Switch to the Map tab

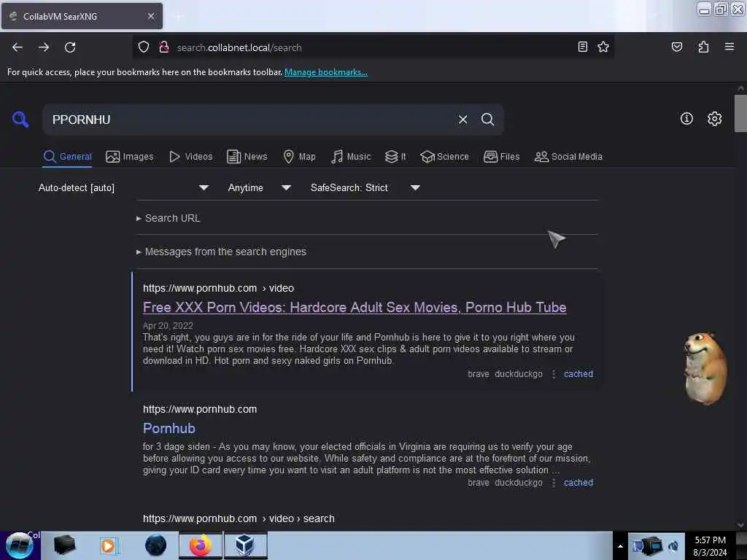pos(299,157)
